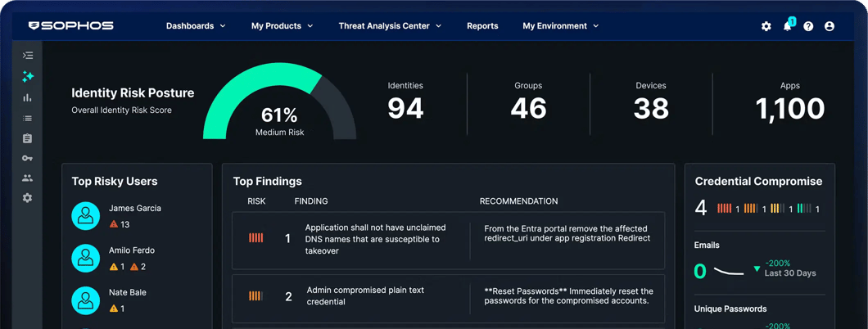Click the key credentials sidebar icon
The image size is (868, 329).
tap(28, 158)
